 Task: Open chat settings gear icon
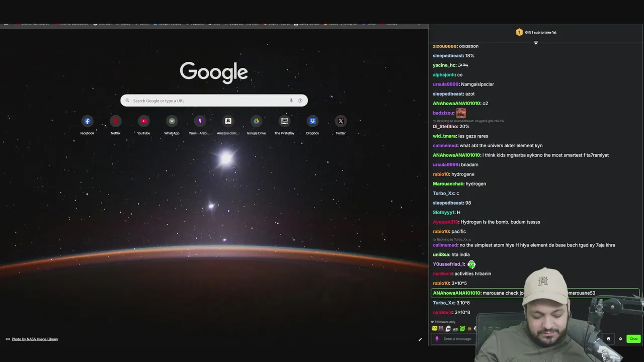pos(620,339)
